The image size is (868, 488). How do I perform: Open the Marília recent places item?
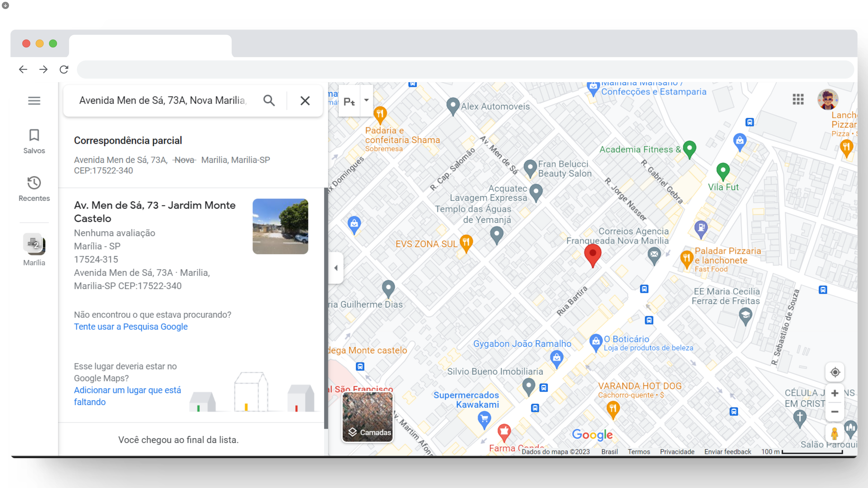point(34,244)
